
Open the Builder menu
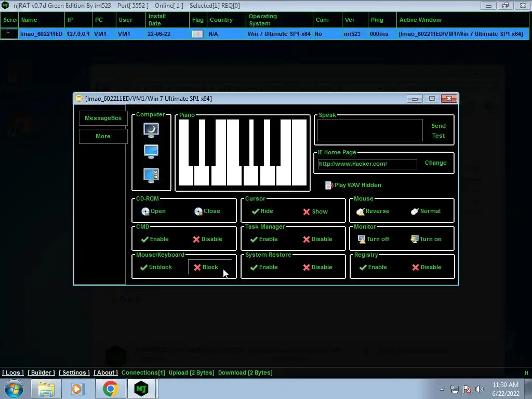click(41, 373)
